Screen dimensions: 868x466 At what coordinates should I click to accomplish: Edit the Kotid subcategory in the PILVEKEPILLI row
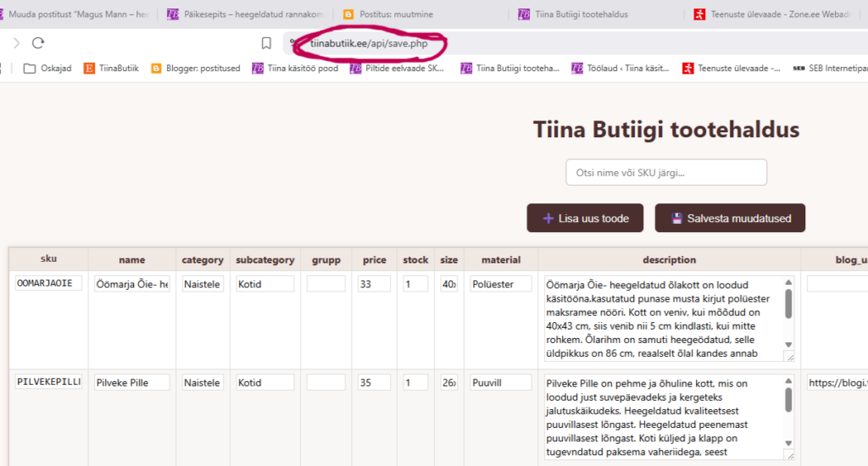click(265, 382)
